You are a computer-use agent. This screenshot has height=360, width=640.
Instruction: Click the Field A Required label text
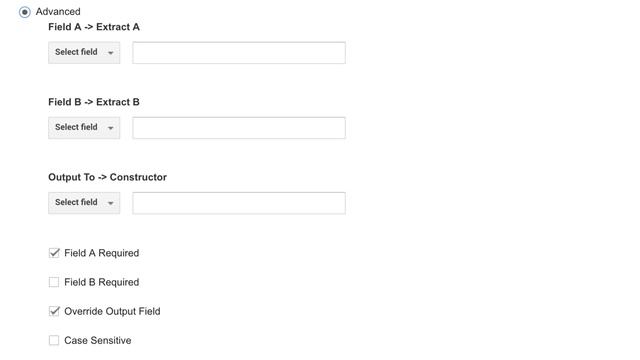point(102,253)
